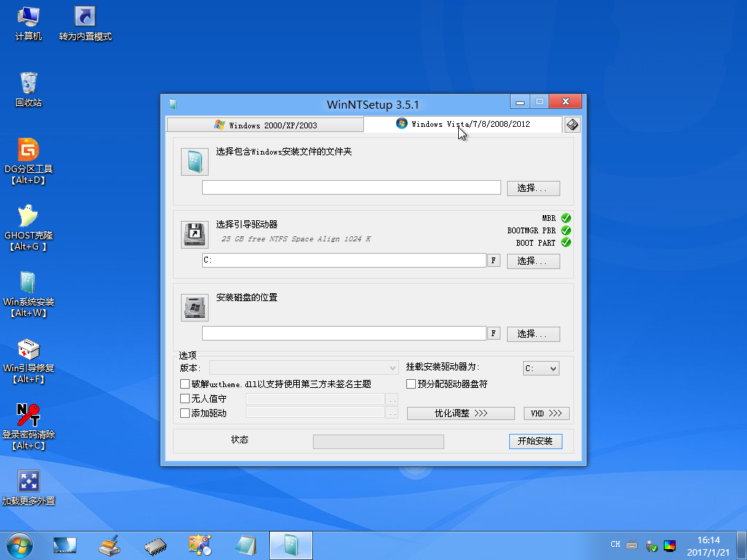Click the BOOT PART green check icon
The width and height of the screenshot is (747, 560).
point(566,242)
